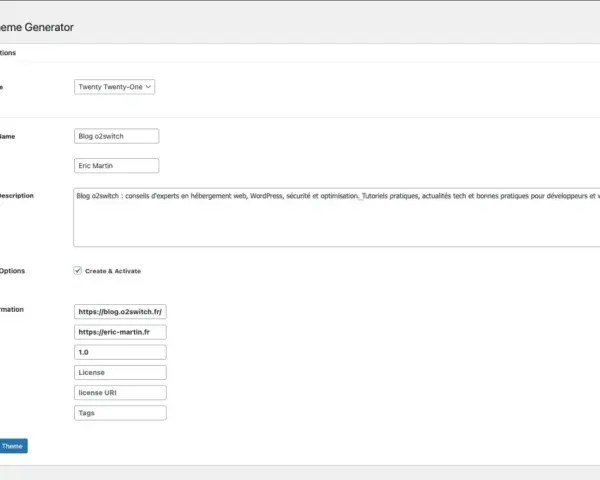600x480 pixels.
Task: Edit the theme description text area
Action: tap(337, 217)
